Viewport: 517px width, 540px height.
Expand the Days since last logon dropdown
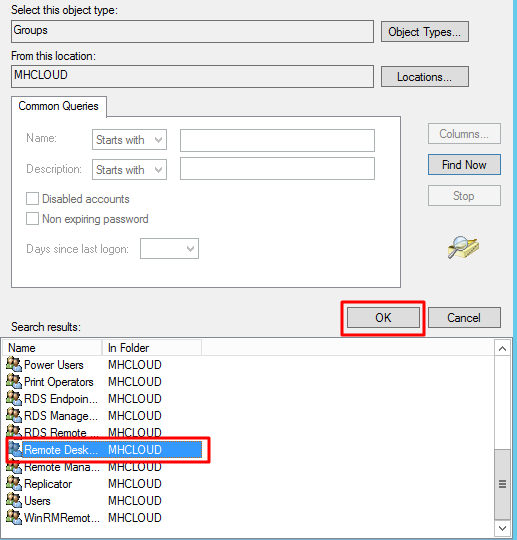pos(169,248)
